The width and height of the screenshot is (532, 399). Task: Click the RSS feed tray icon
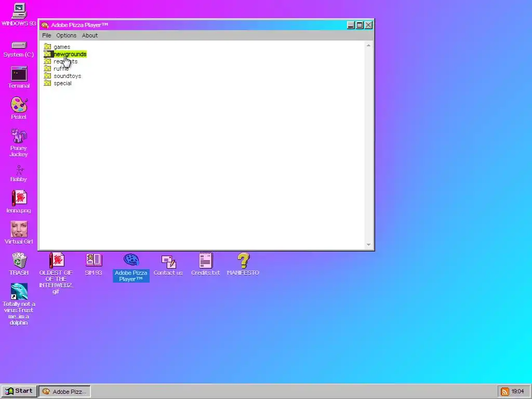point(505,392)
